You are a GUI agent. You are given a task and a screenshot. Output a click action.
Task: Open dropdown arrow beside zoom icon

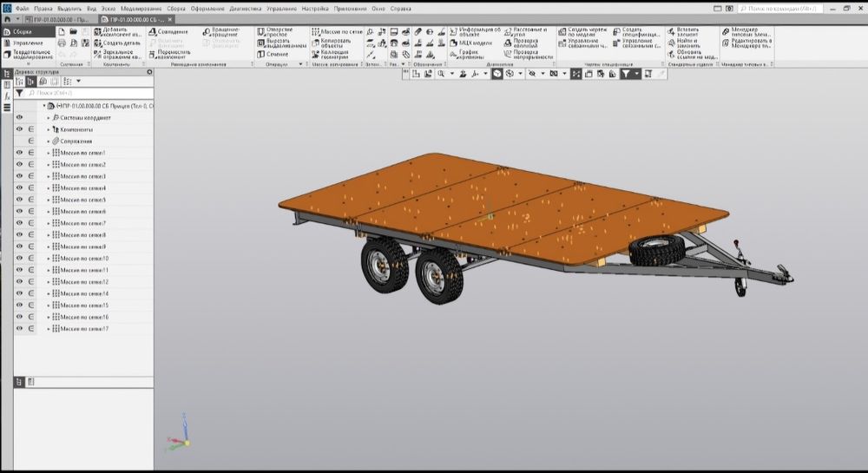[451, 74]
